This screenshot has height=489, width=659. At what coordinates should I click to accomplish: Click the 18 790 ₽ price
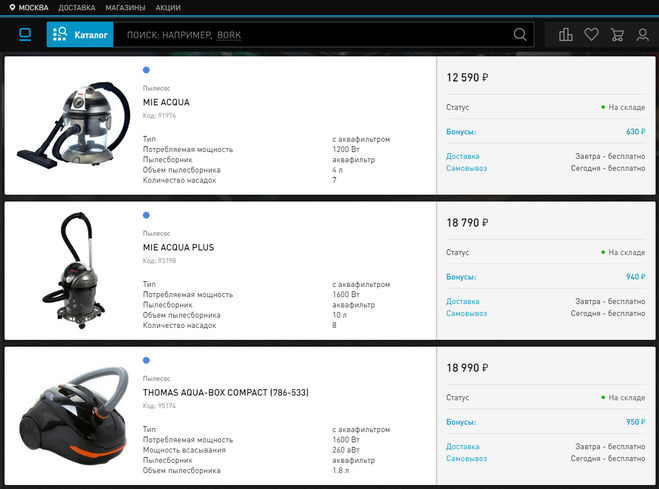467,223
